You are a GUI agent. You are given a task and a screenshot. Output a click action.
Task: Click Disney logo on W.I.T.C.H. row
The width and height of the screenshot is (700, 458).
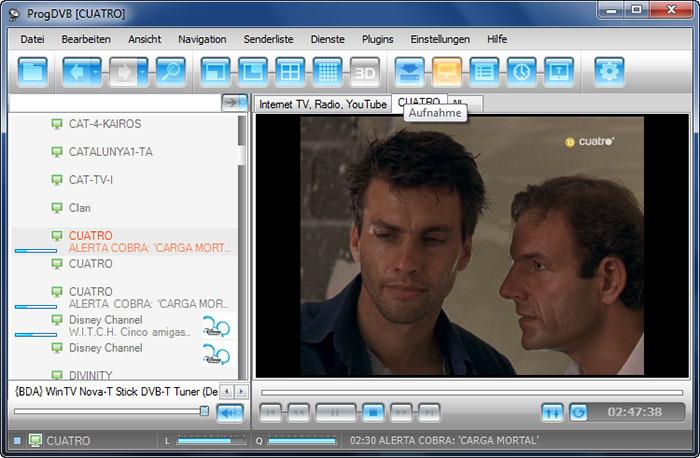(x=217, y=326)
